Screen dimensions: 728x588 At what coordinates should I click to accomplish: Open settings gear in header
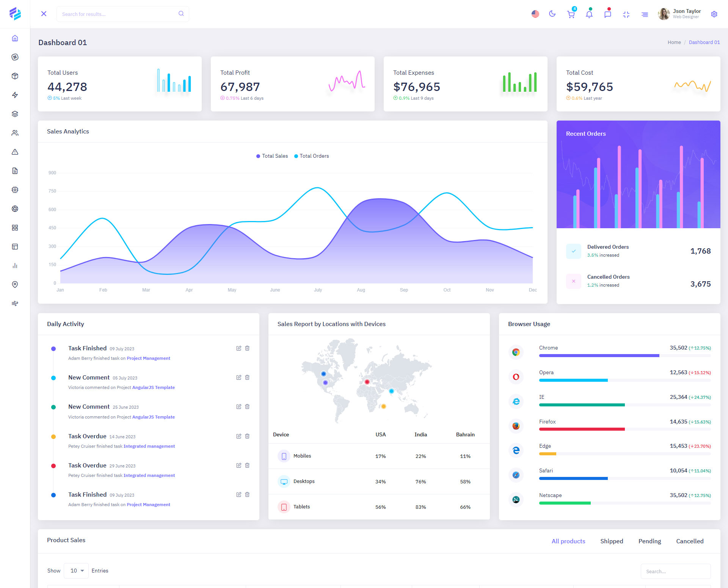714,14
